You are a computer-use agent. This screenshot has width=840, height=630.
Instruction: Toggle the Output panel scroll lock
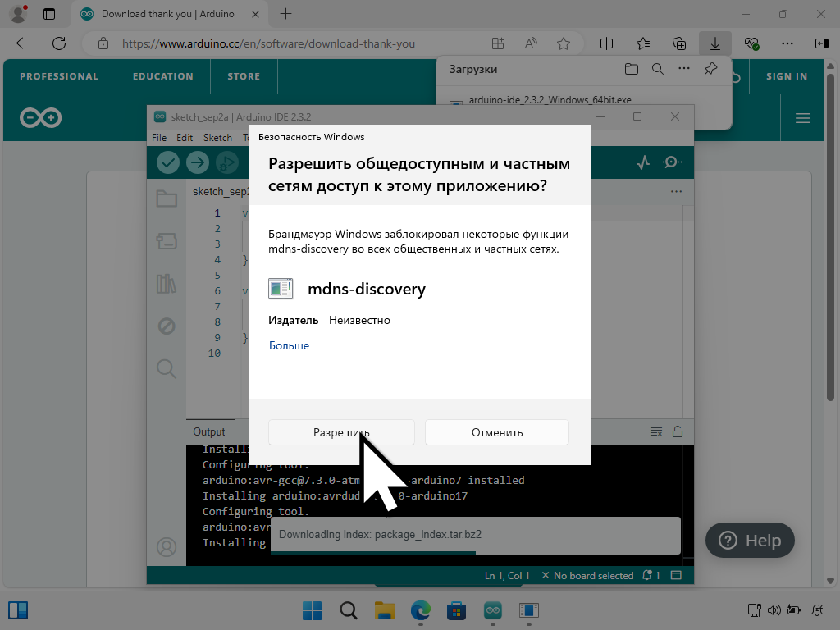678,431
